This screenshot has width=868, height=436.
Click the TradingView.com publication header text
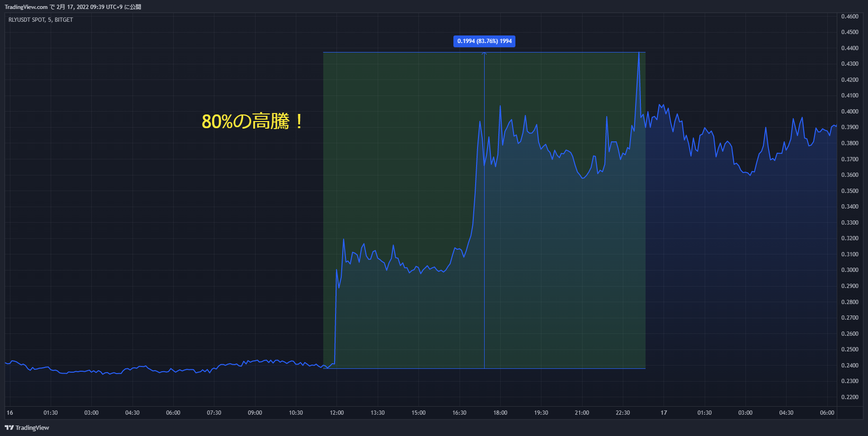coord(73,7)
